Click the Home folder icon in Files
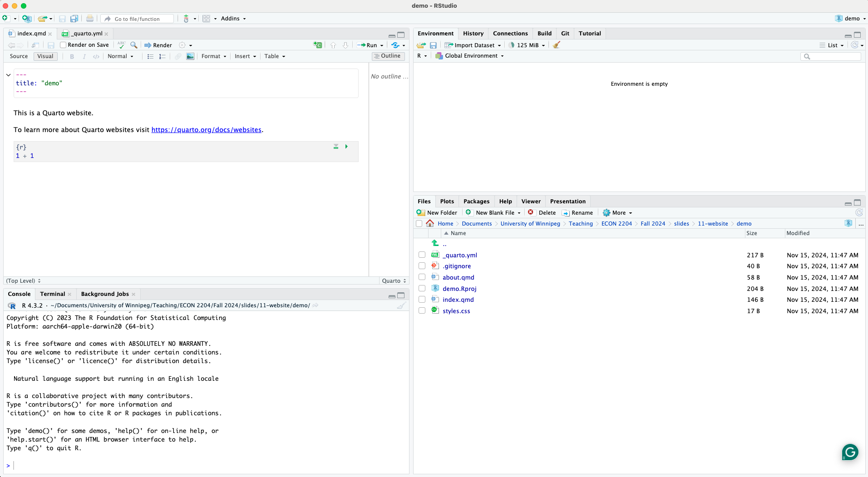Viewport: 868px width, 477px height. [430, 223]
